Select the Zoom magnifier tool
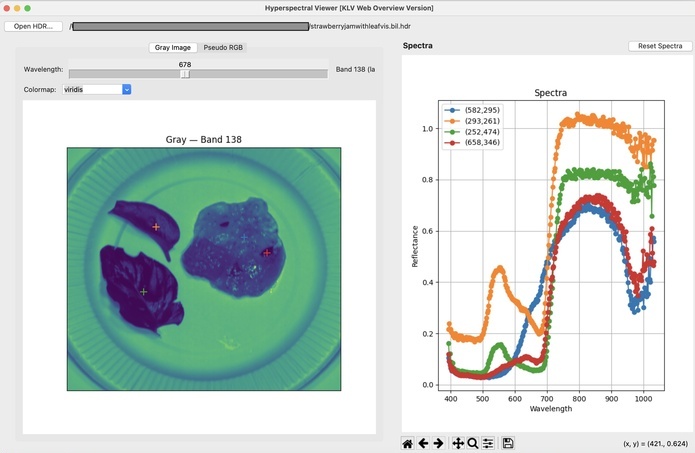695x453 pixels. pos(473,443)
